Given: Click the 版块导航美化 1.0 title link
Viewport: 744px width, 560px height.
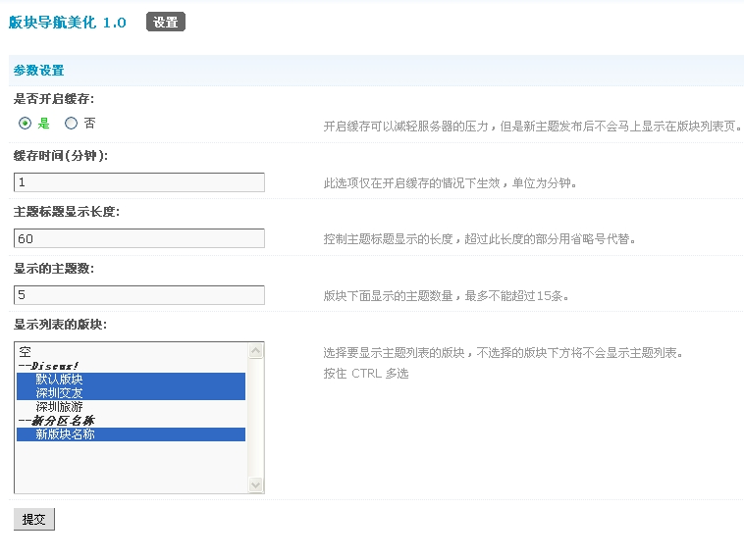Looking at the screenshot, I should [68, 22].
